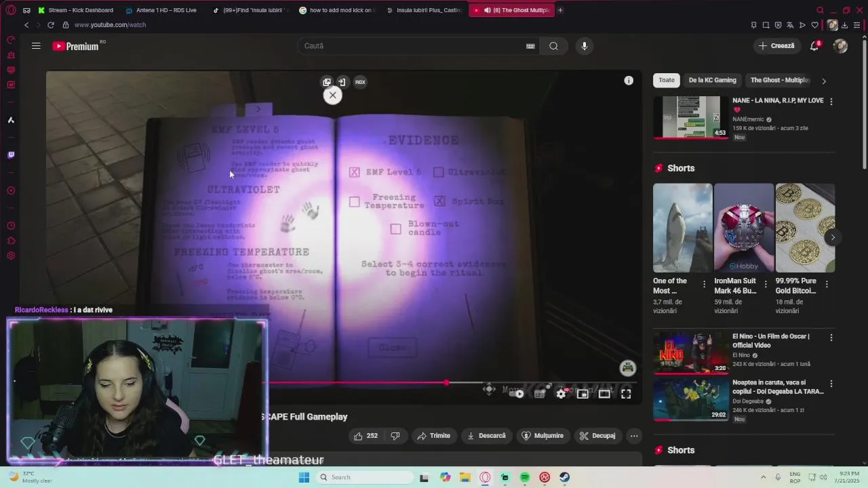This screenshot has width=868, height=488.
Task: Click the Mulțumire thanks button
Action: tap(542, 436)
